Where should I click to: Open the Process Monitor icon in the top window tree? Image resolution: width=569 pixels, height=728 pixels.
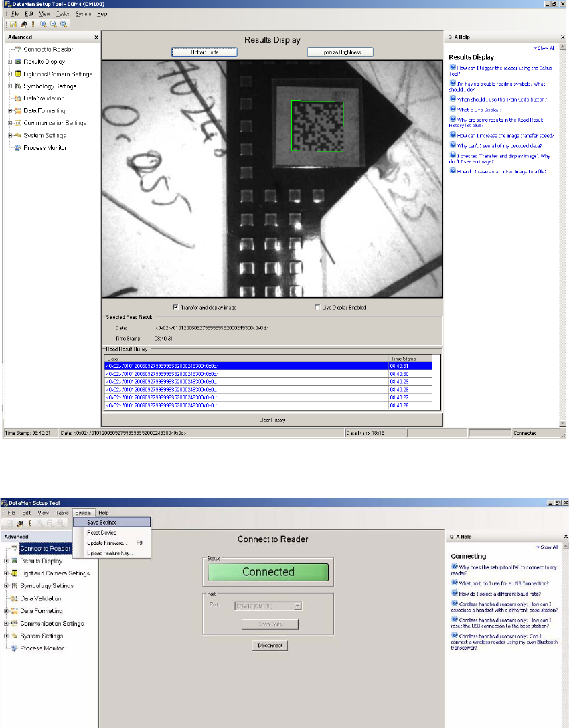tap(18, 147)
